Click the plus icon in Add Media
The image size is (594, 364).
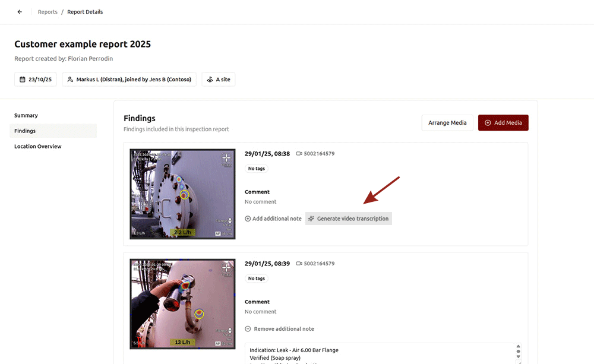click(x=488, y=123)
